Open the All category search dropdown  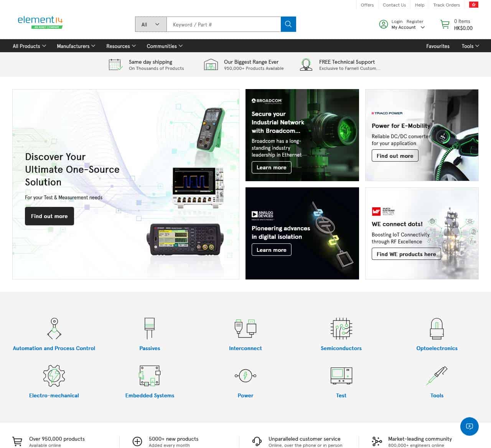point(151,24)
